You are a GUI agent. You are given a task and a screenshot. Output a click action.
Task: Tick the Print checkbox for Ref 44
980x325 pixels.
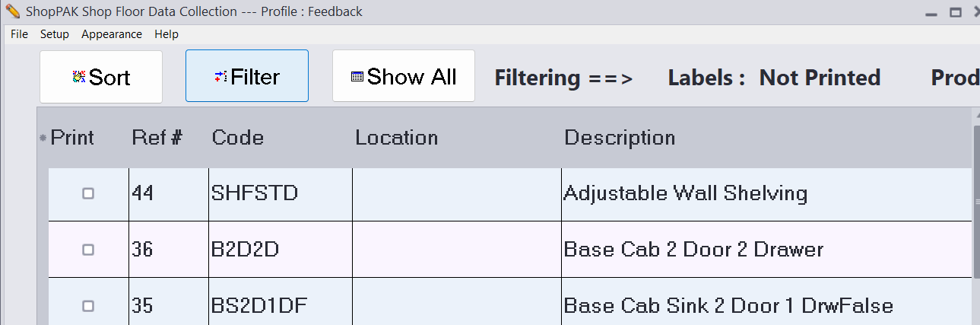(88, 194)
